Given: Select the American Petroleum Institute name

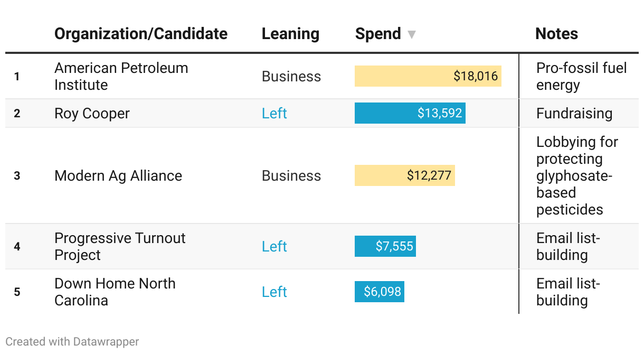Looking at the screenshot, I should 121,77.
